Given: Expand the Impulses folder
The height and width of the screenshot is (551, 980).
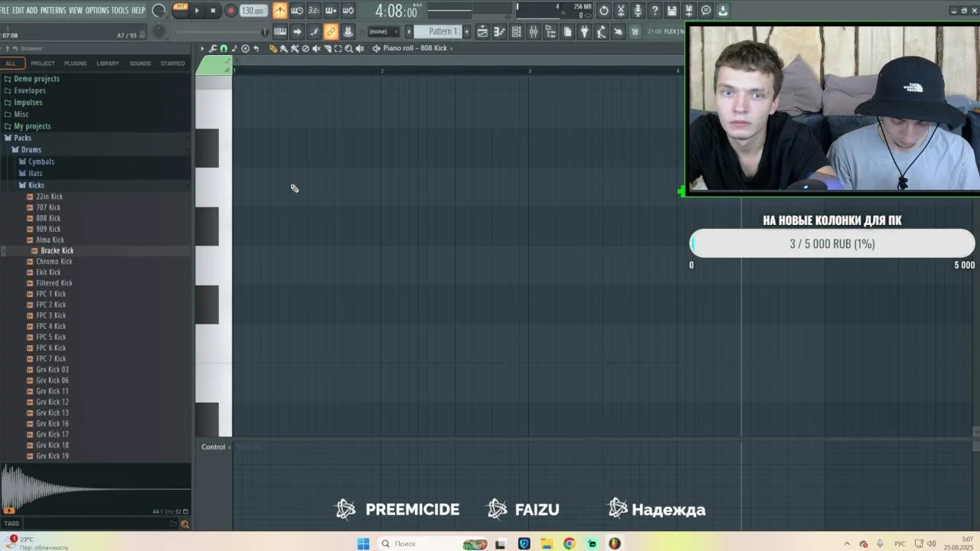Looking at the screenshot, I should click(x=28, y=103).
